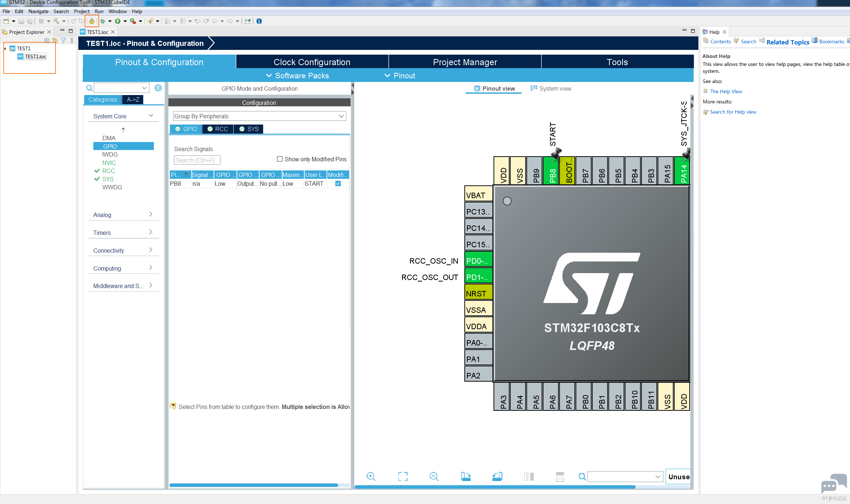The width and height of the screenshot is (850, 504).
Task: Click the GPIO panel horizontal scrollbar
Action: tap(254, 485)
